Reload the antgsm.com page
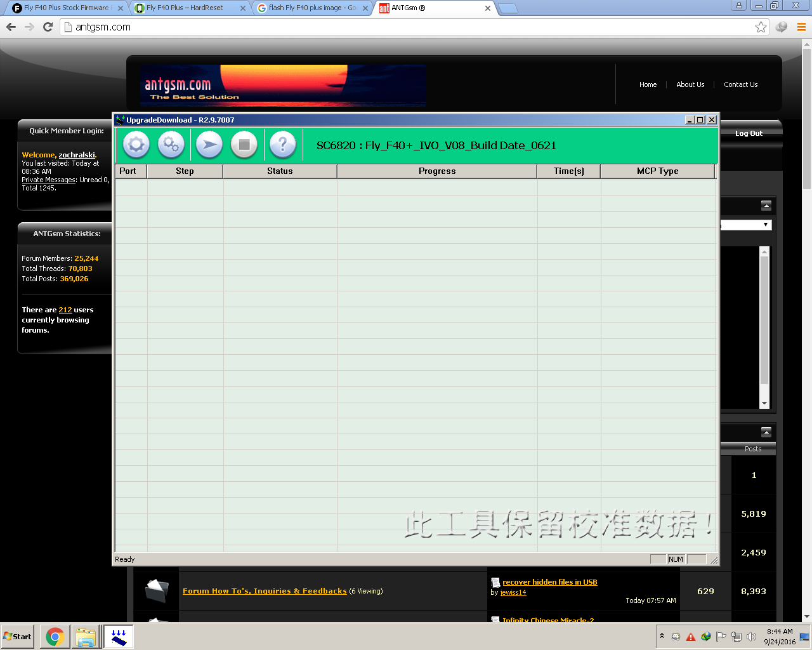This screenshot has width=812, height=650. pyautogui.click(x=48, y=27)
